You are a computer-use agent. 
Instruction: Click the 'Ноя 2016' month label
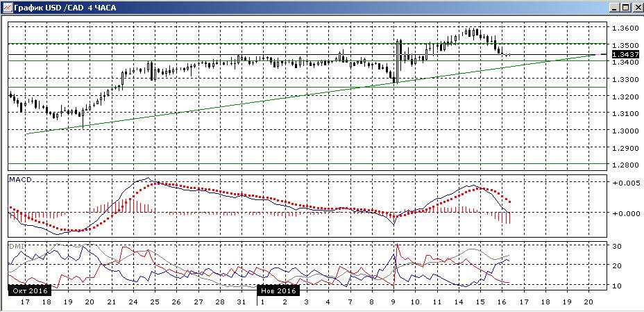[x=279, y=290]
